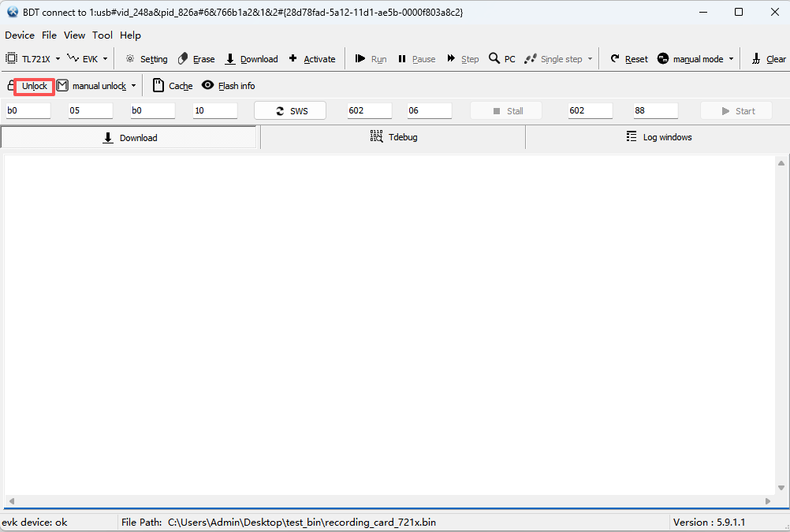Image resolution: width=790 pixels, height=532 pixels.
Task: Click the Stall button
Action: click(506, 111)
